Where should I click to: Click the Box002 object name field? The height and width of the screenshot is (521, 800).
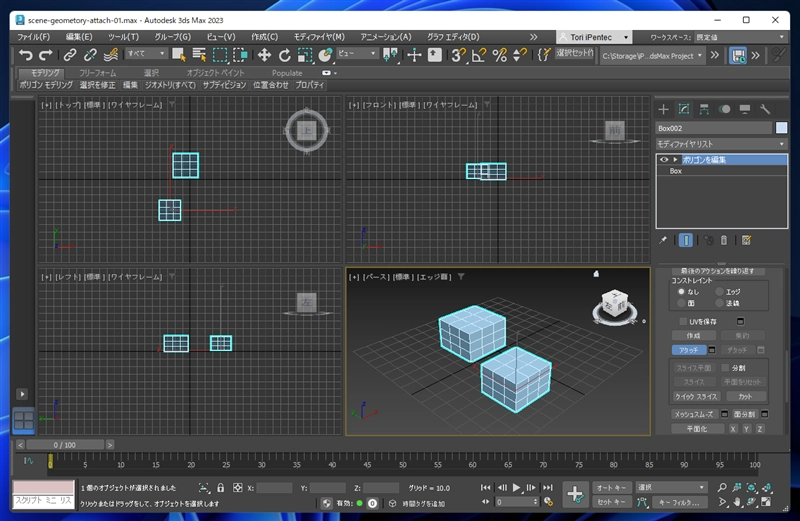pos(714,128)
